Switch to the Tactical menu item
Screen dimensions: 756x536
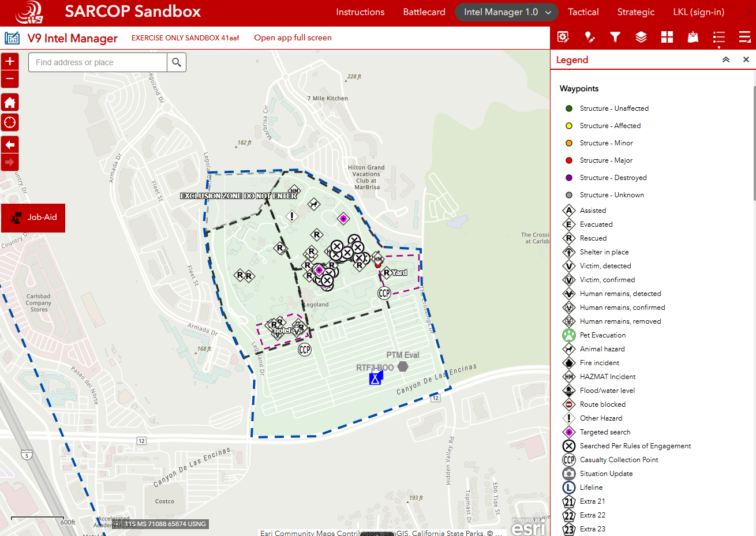tap(583, 12)
